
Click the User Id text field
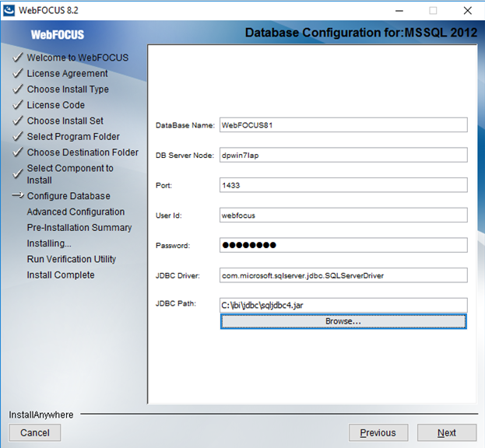pyautogui.click(x=343, y=215)
